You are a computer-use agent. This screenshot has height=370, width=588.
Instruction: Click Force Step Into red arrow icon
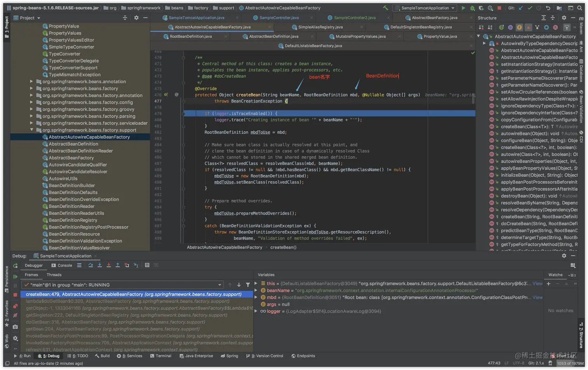pyautogui.click(x=108, y=265)
